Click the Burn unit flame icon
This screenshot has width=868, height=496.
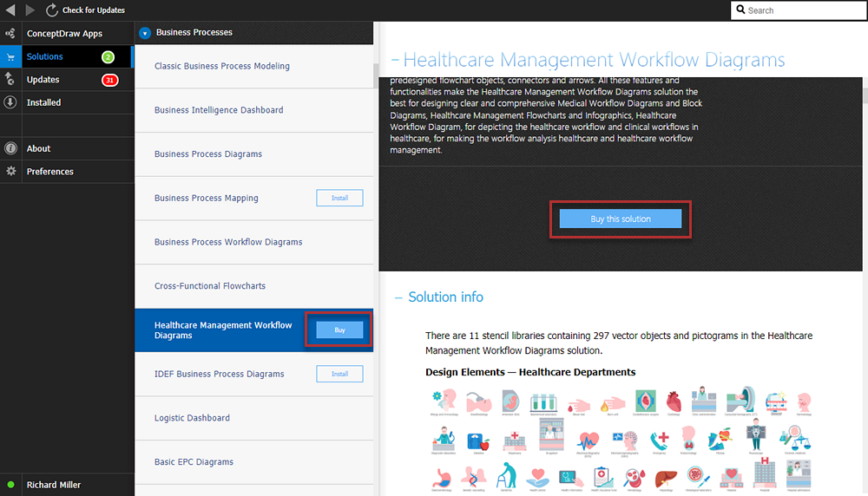(613, 405)
